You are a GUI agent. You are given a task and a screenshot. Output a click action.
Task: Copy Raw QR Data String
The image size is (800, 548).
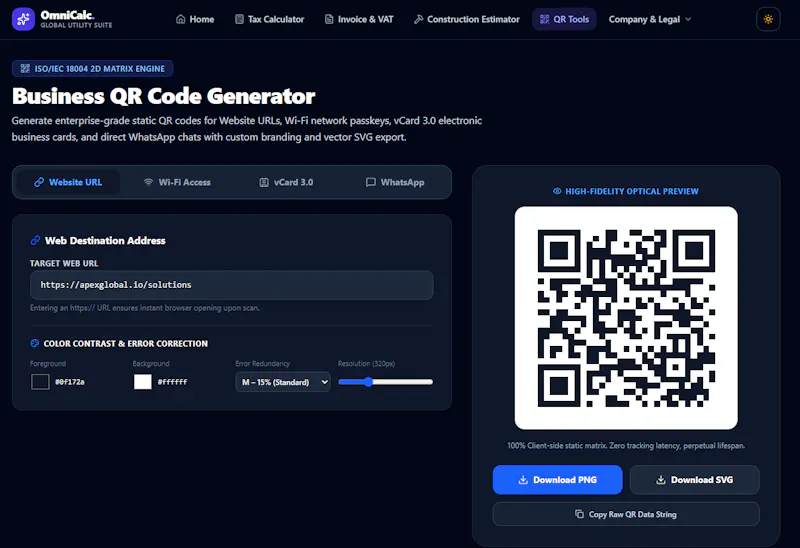pyautogui.click(x=626, y=514)
